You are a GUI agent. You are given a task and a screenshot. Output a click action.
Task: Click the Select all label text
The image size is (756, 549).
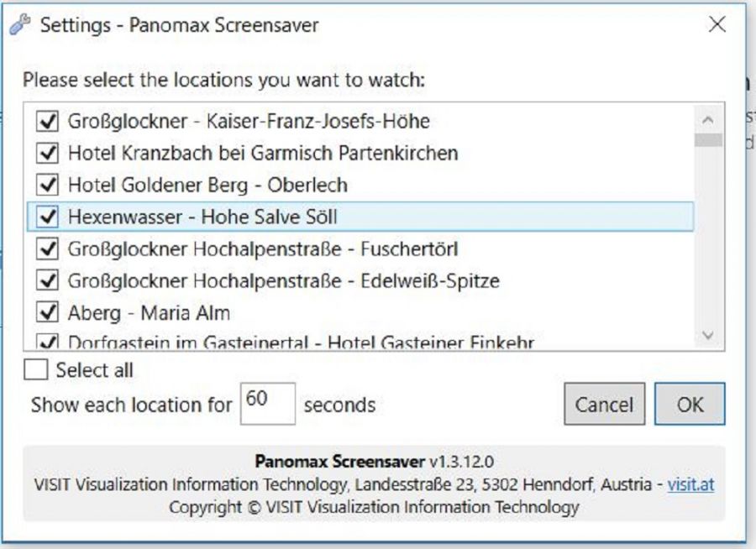[x=94, y=370]
